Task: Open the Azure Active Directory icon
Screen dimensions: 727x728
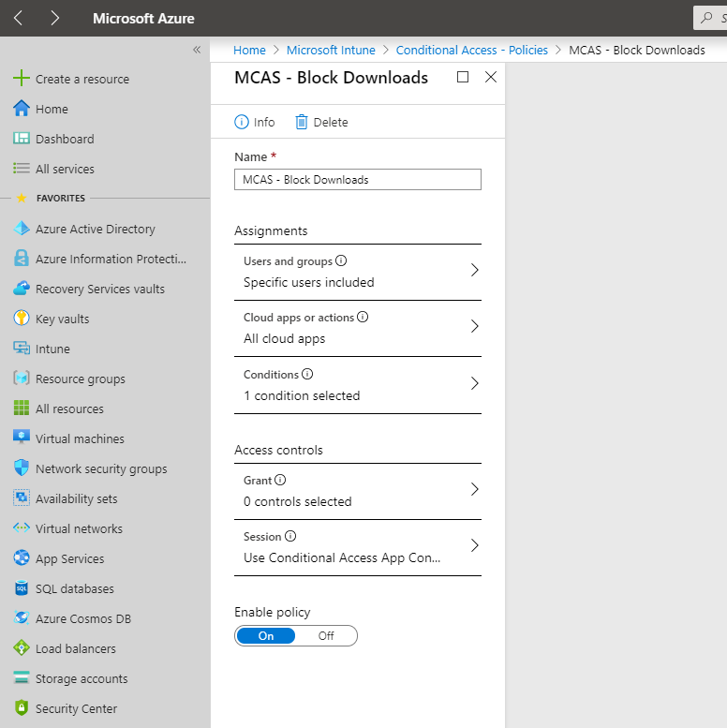Action: [x=22, y=229]
